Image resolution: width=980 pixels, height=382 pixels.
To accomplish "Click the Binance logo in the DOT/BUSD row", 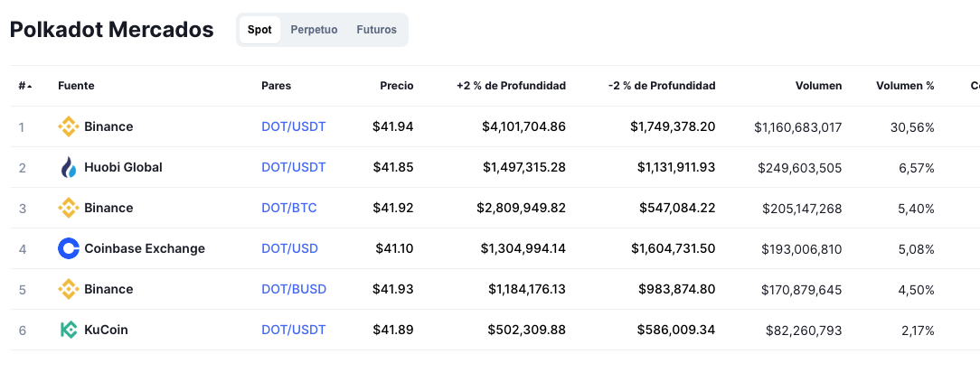I will 68,289.
